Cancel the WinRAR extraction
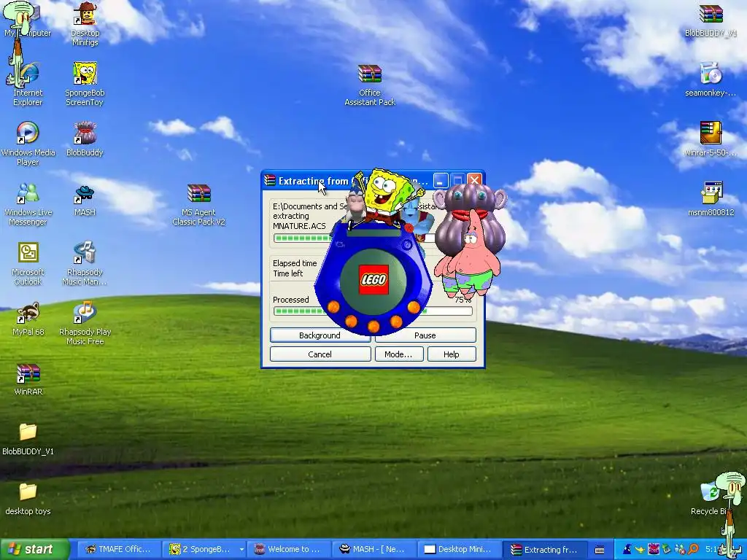 [320, 354]
